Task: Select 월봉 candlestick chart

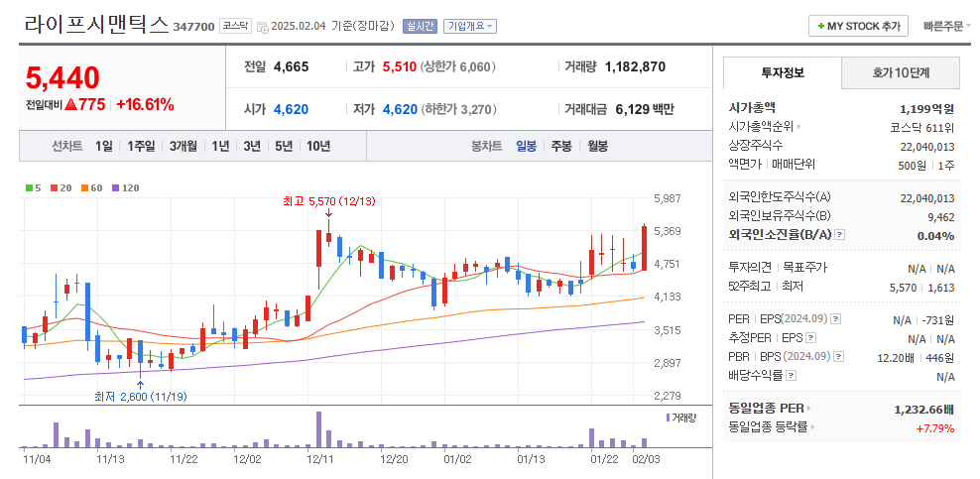Action: [x=597, y=147]
